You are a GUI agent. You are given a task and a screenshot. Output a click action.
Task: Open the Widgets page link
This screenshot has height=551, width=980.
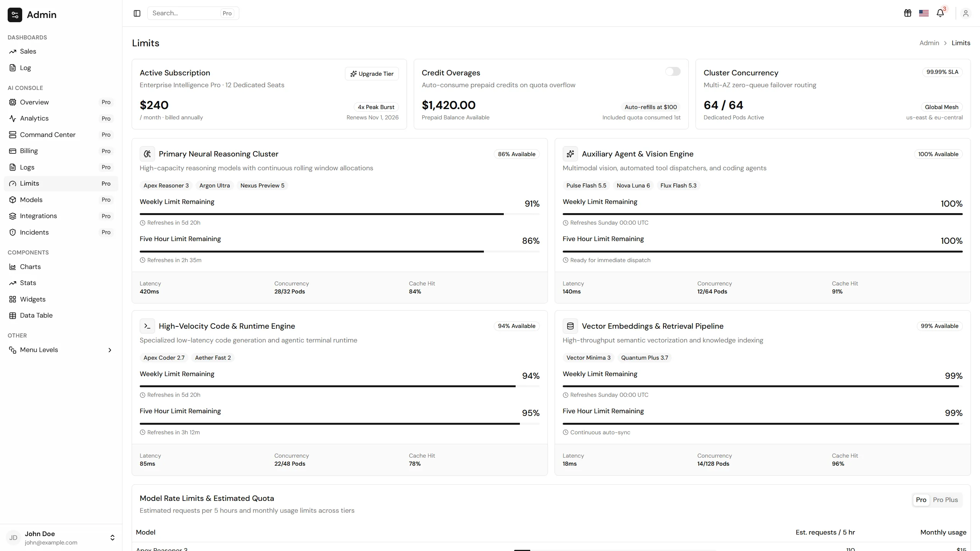pyautogui.click(x=61, y=299)
